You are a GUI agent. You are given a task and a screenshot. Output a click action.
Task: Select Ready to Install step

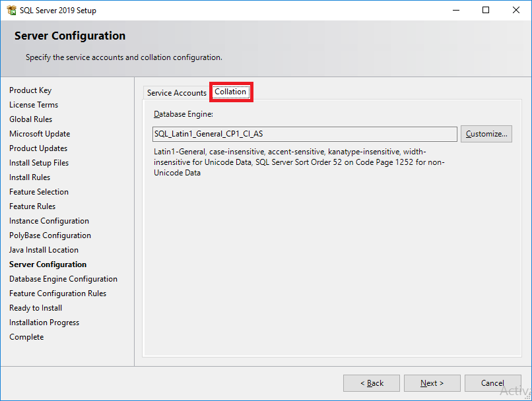(x=36, y=308)
